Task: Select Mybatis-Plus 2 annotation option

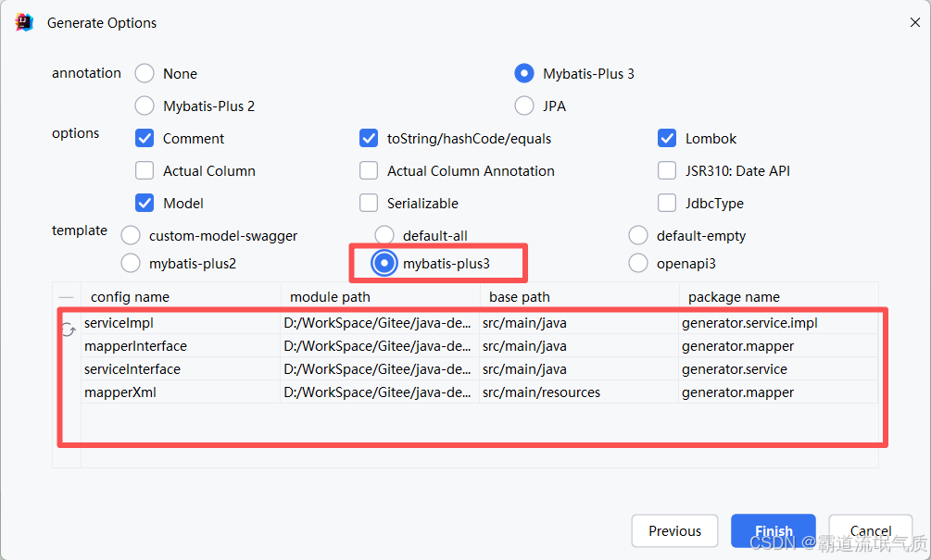Action: (x=145, y=106)
